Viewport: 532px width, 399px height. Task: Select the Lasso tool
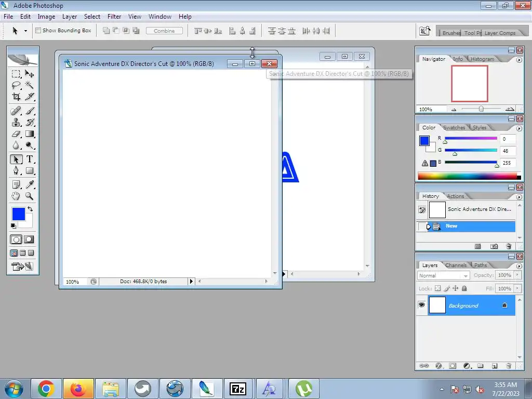tap(16, 85)
